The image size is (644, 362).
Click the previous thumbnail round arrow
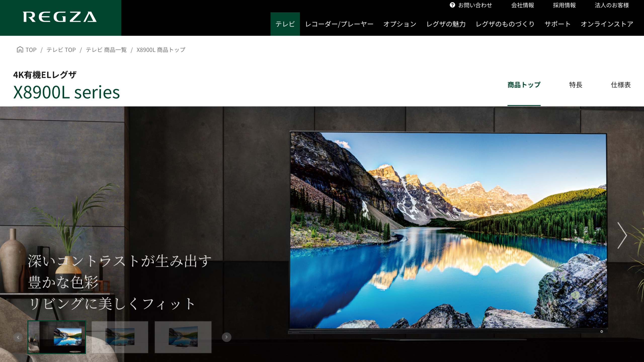18,337
